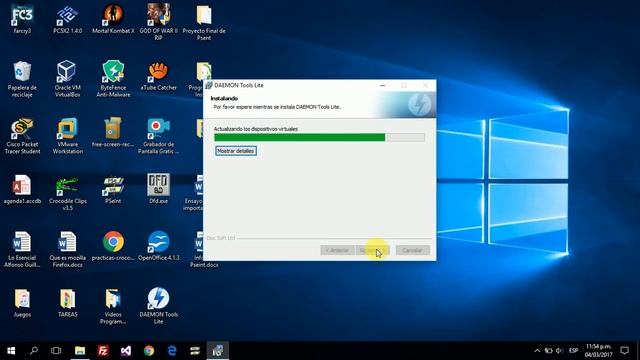Select the practicas-croco Chrome shortcut
This screenshot has width=640, height=360.
pos(113,246)
